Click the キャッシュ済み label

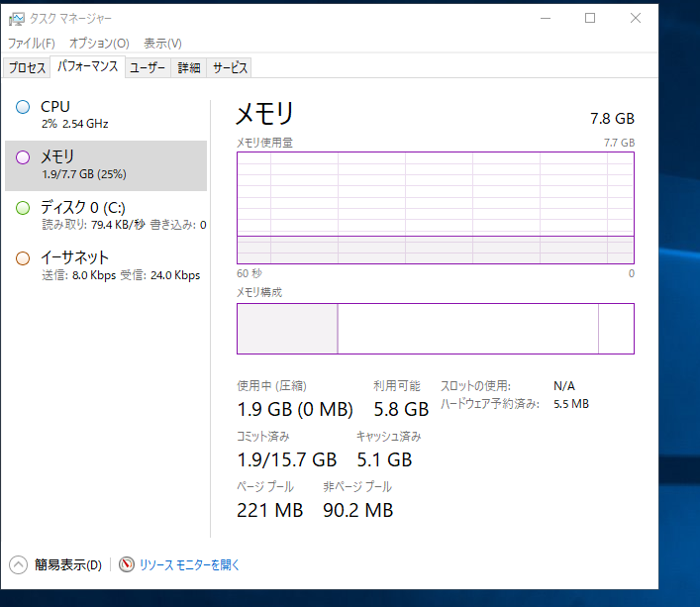coord(388,436)
